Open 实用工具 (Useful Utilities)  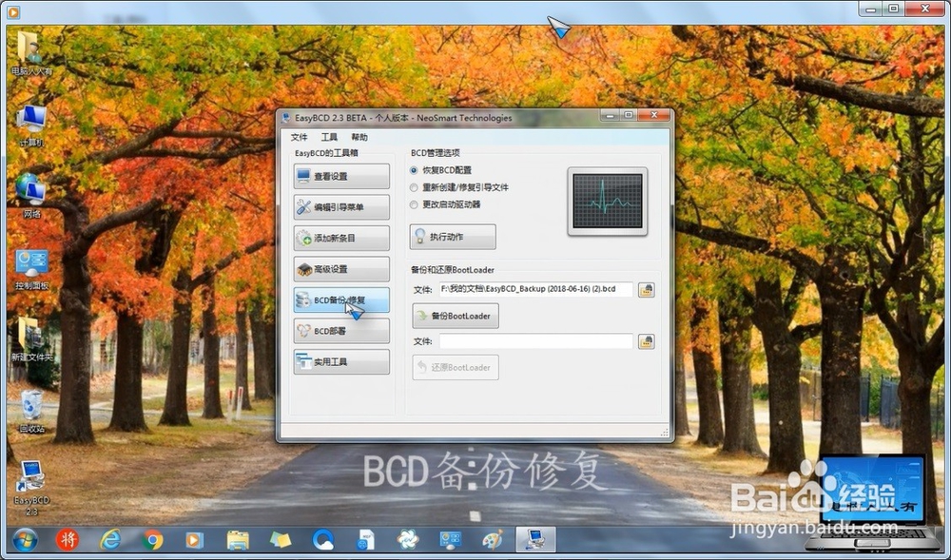tap(341, 362)
